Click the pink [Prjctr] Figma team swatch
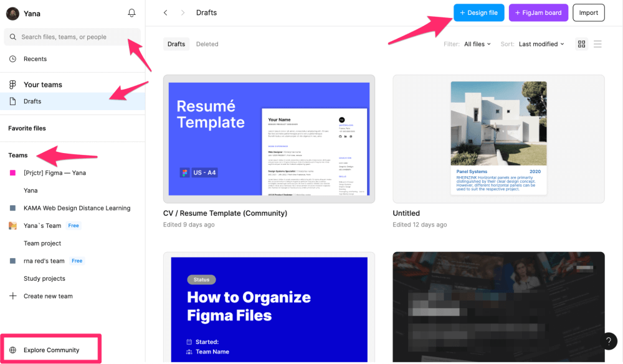The width and height of the screenshot is (623, 364). (x=12, y=173)
